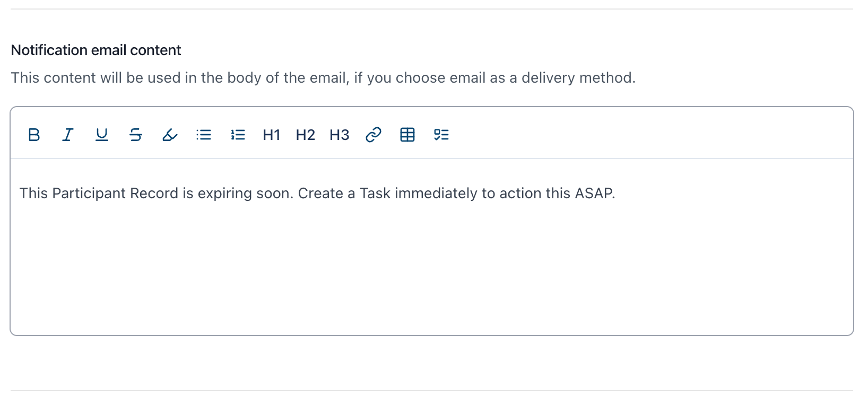Apply Heading 2 style
The height and width of the screenshot is (405, 868).
306,135
